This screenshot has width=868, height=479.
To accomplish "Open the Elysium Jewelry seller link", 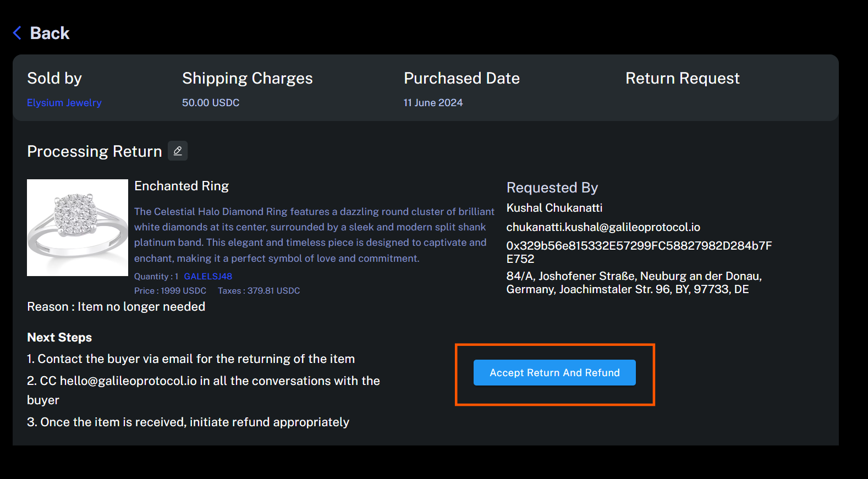I will [64, 103].
